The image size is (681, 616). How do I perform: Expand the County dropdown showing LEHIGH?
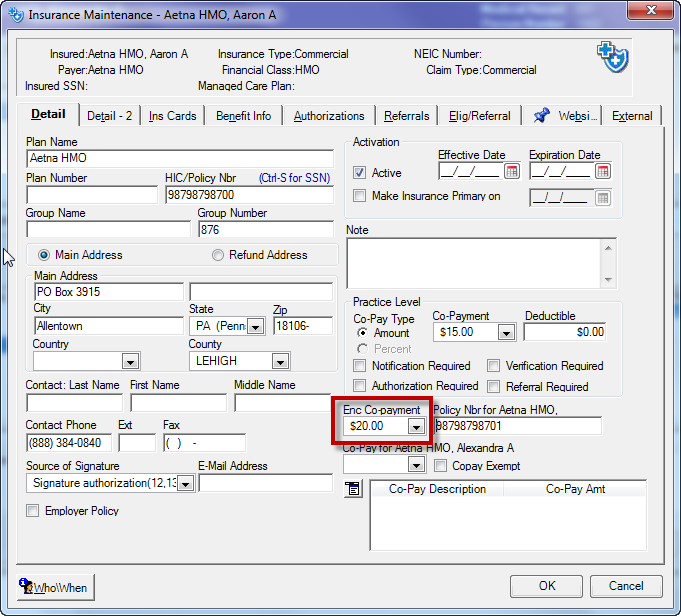281,361
